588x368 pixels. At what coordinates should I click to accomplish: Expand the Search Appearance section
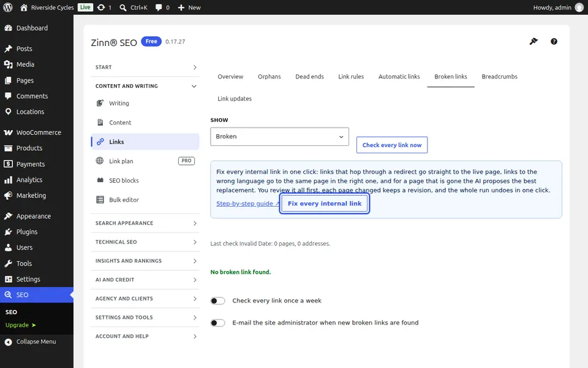[145, 223]
